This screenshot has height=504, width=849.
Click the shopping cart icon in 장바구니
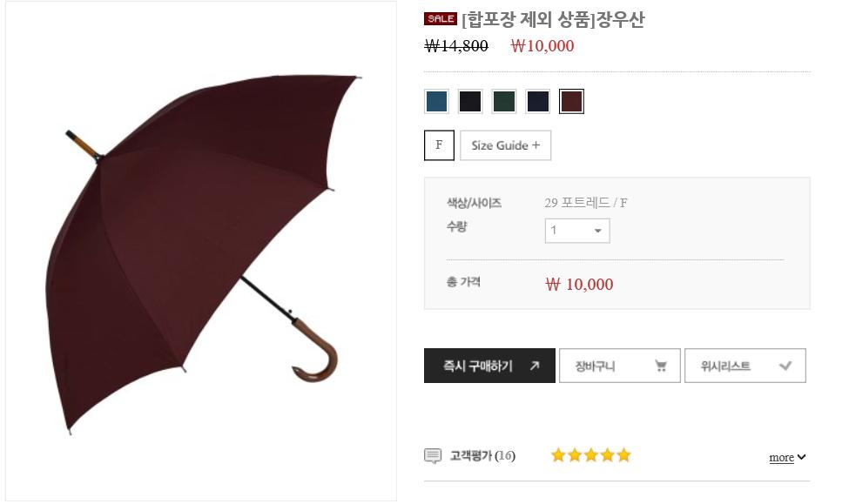(x=661, y=366)
